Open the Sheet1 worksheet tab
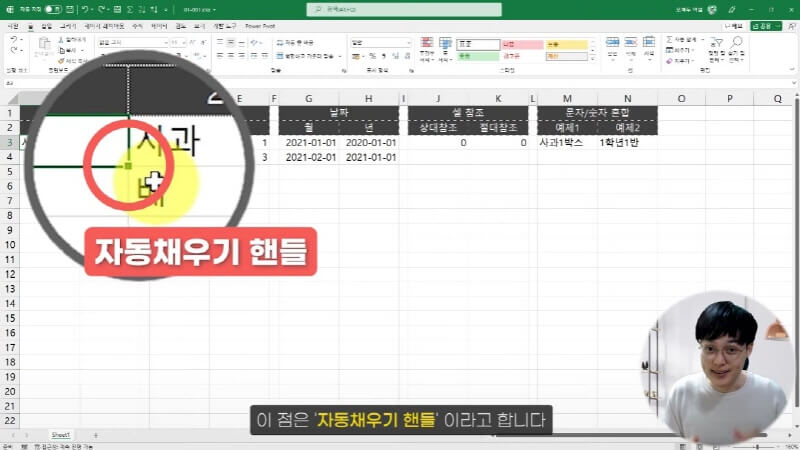 [x=61, y=435]
